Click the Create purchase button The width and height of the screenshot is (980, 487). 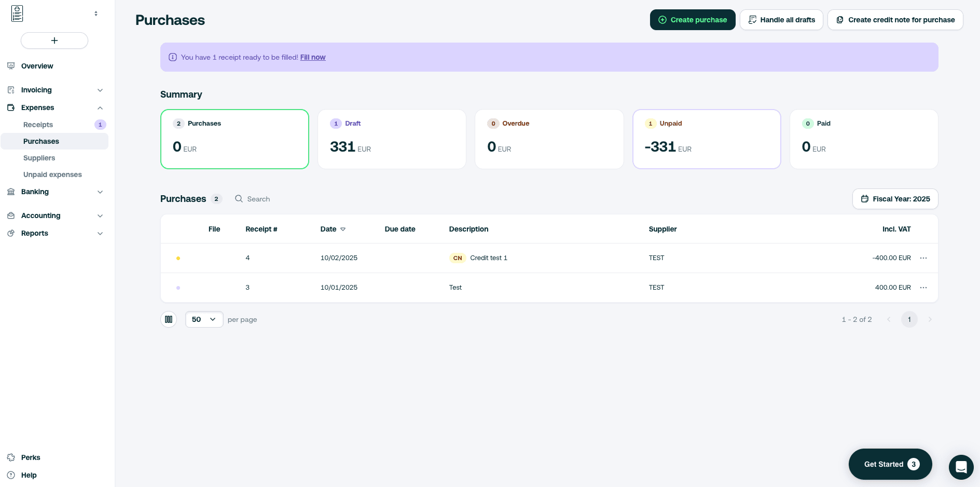click(693, 20)
